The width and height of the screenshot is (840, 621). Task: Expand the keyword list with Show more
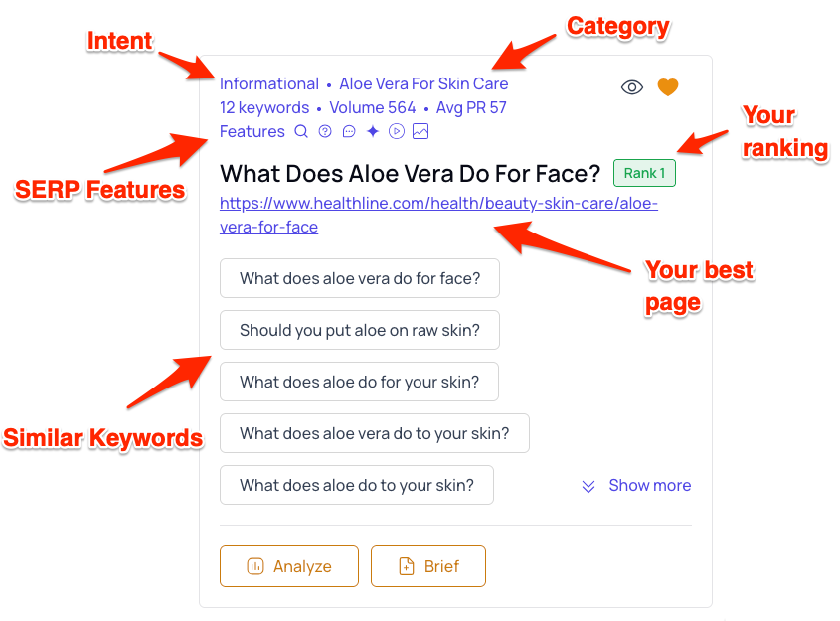coord(636,486)
